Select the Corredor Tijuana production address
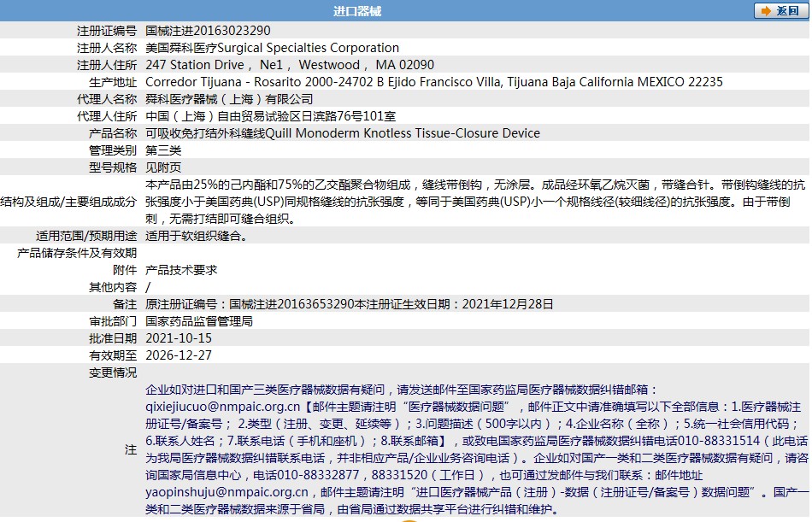The width and height of the screenshot is (812, 522). coord(434,82)
